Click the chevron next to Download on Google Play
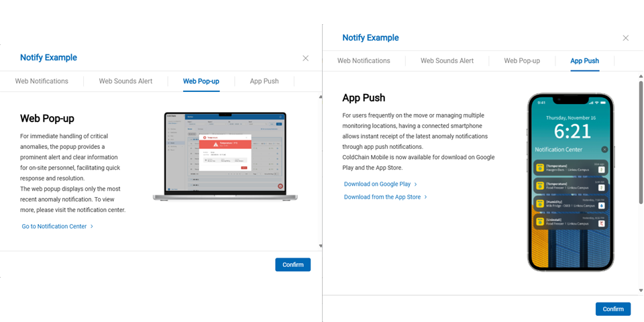644x322 pixels. click(x=416, y=184)
